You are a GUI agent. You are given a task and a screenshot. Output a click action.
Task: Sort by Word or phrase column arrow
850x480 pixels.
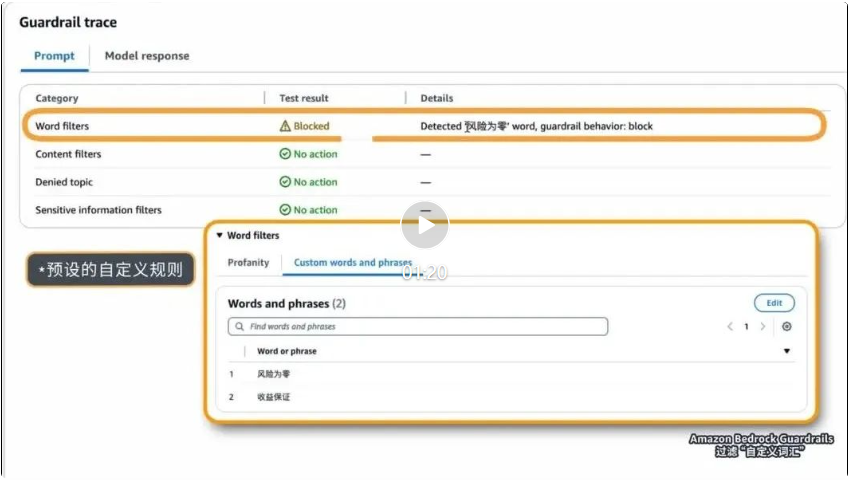[787, 352]
